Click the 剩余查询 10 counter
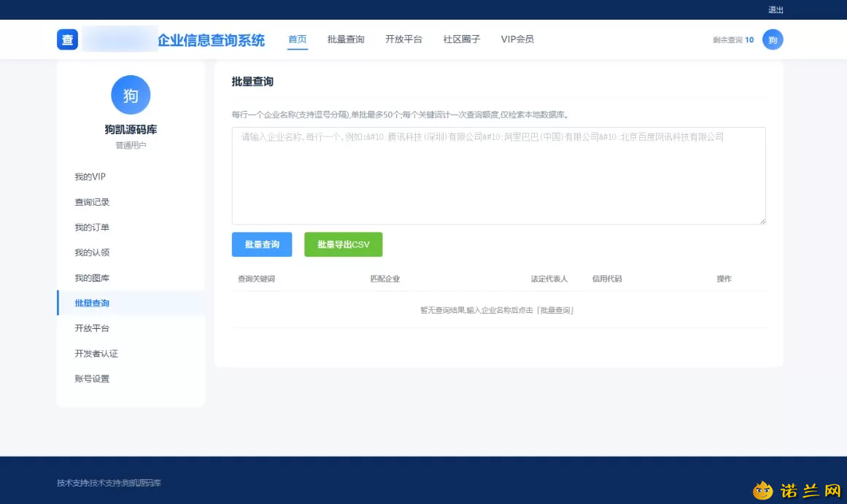This screenshot has width=847, height=504. [733, 40]
